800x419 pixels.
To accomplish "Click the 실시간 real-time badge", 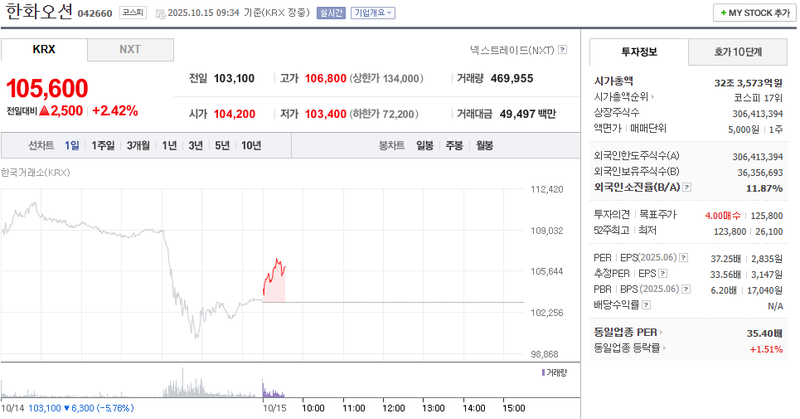I will (328, 13).
